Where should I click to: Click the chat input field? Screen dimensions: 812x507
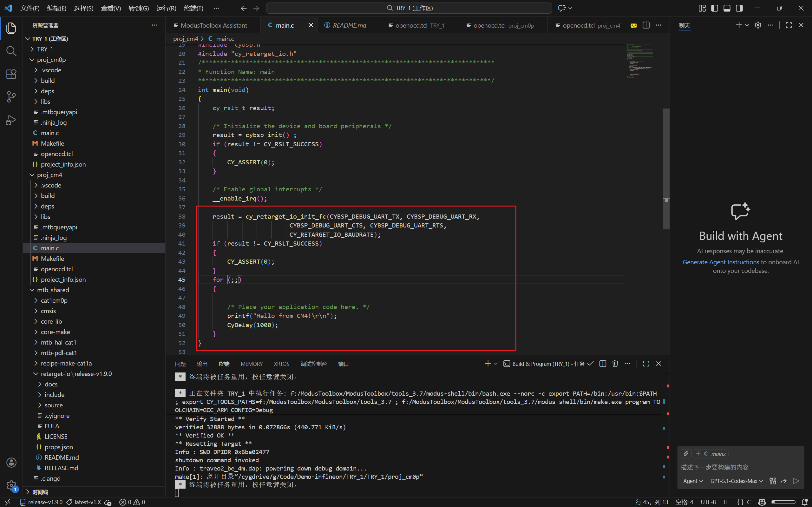tap(741, 467)
